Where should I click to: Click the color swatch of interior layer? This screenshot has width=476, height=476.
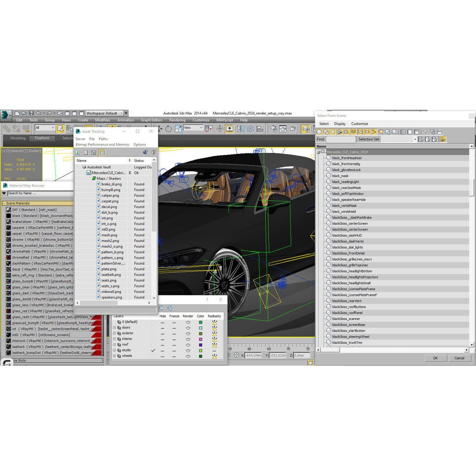(x=201, y=339)
